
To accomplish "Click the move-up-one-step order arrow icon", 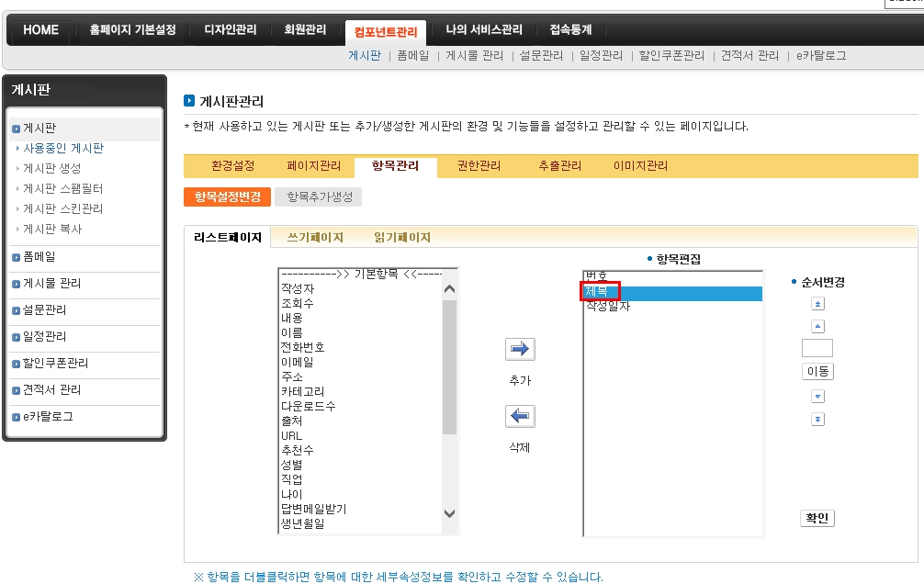I will point(817,326).
